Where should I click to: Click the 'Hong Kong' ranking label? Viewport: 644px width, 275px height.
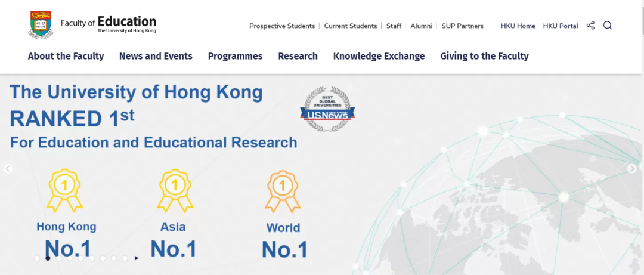click(66, 227)
